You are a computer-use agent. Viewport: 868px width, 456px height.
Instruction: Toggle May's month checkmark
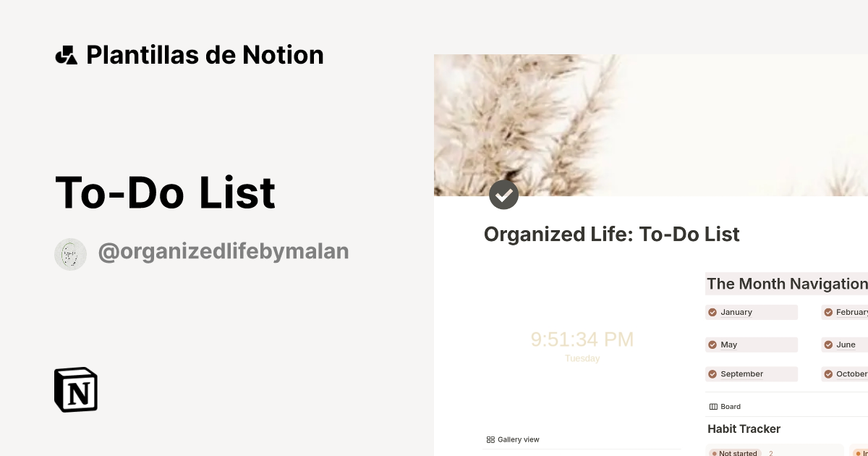click(x=712, y=345)
